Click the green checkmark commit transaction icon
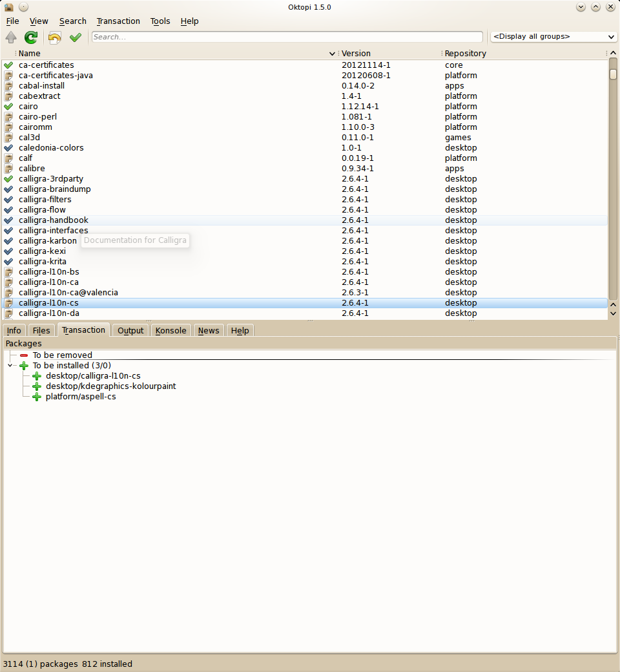The height and width of the screenshot is (672, 620). point(76,37)
